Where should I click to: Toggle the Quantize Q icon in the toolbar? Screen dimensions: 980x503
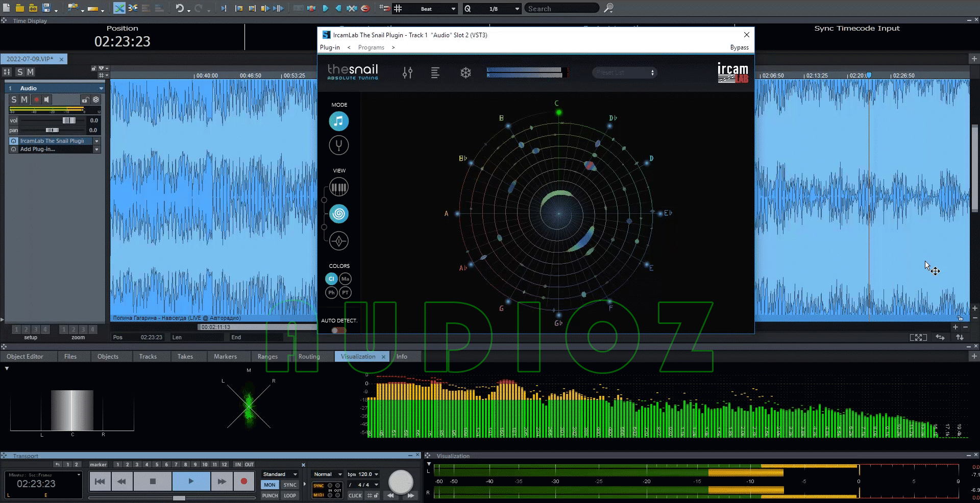pyautogui.click(x=468, y=8)
